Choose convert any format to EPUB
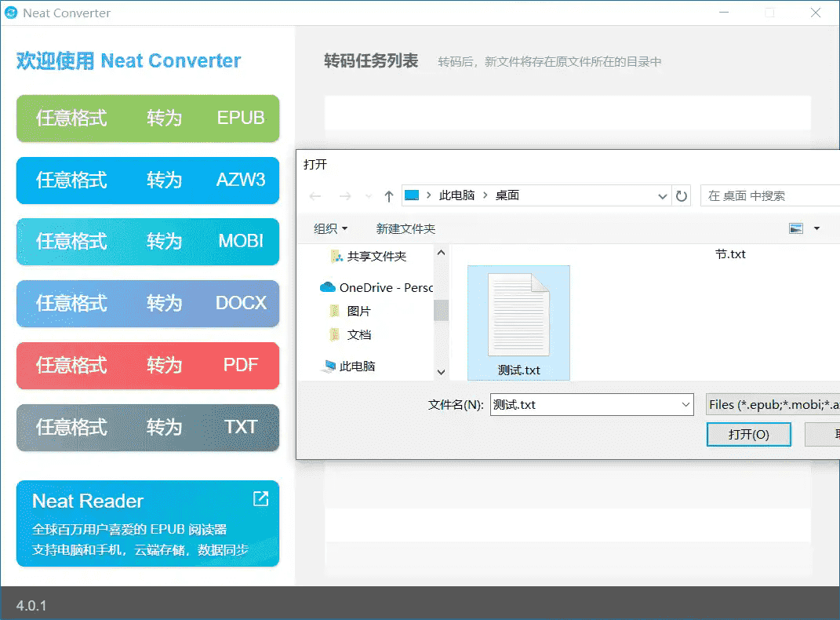Screen dimensions: 840x620 tap(147, 119)
